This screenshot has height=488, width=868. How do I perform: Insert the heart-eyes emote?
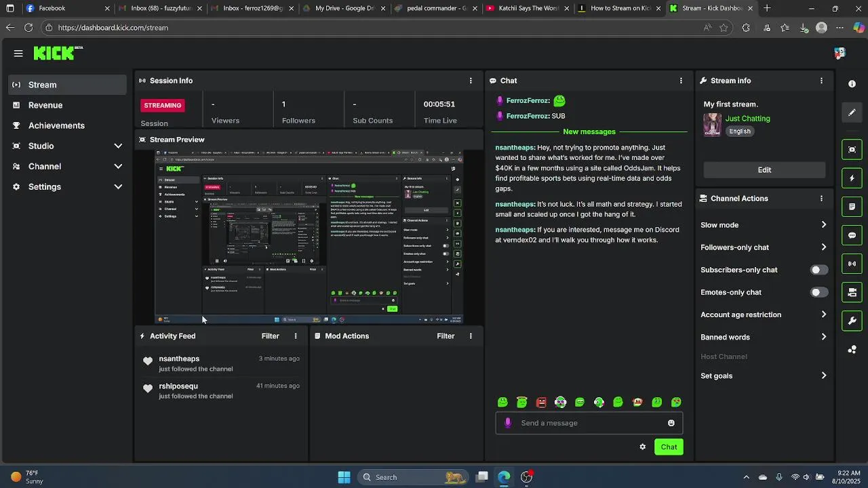[x=676, y=402]
